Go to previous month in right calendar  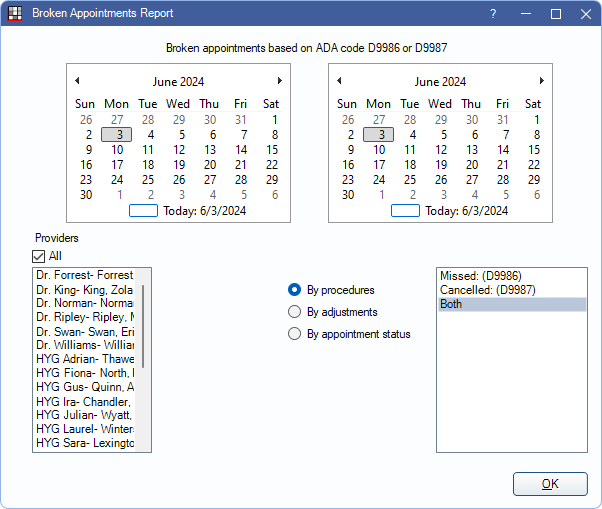click(340, 81)
